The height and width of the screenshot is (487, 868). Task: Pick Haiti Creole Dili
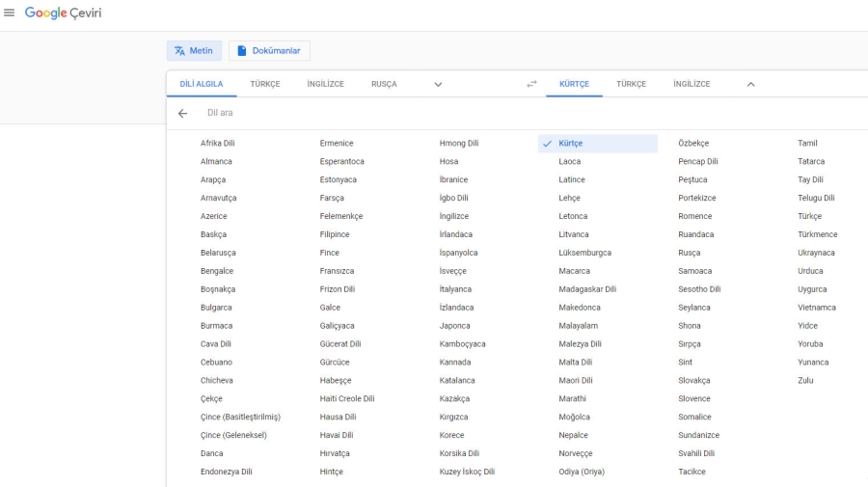[x=347, y=399]
